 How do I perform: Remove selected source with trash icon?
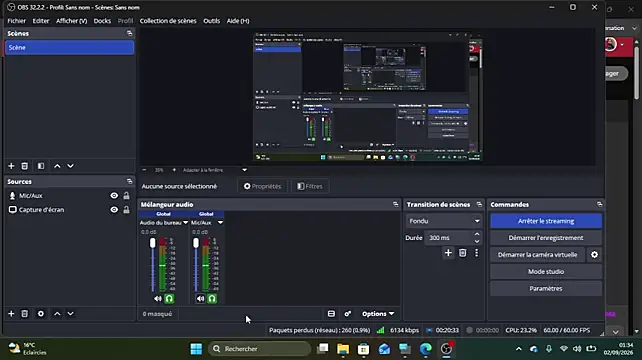(x=25, y=314)
